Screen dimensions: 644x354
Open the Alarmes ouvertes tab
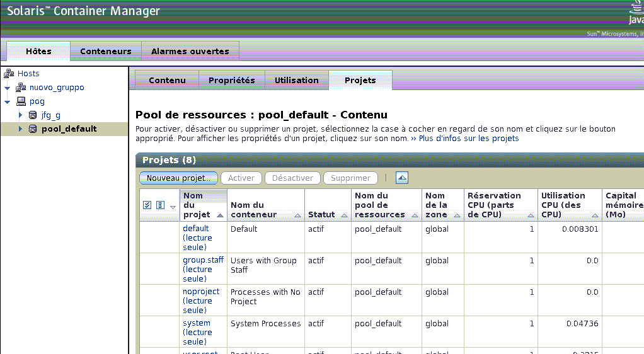(x=190, y=51)
